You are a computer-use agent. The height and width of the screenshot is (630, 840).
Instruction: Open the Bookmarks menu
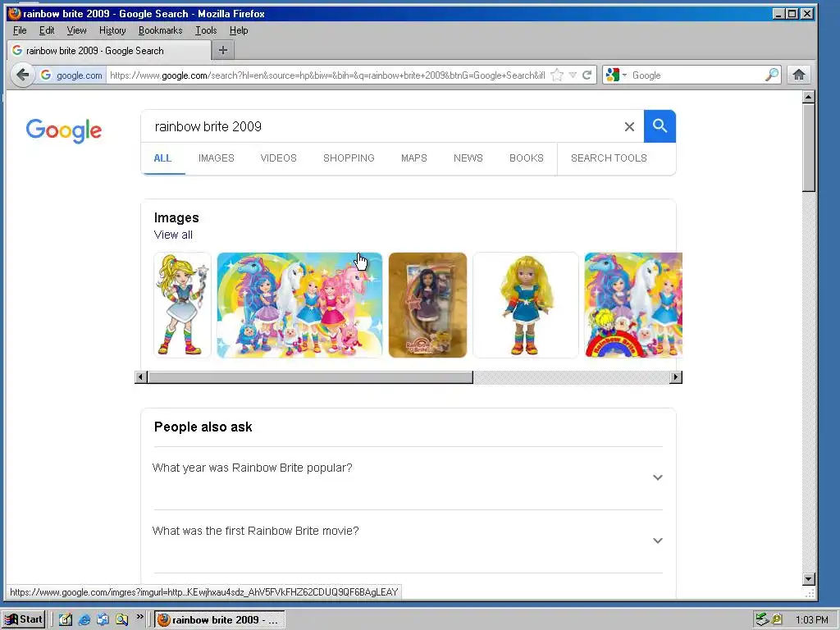click(160, 30)
